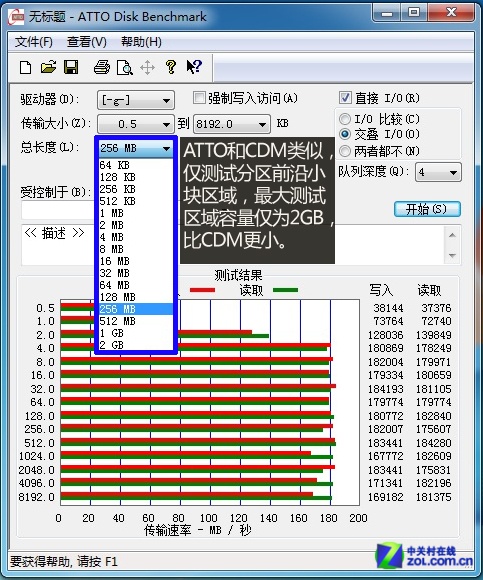
Task: Choose 256 KB from total length list
Action: pos(136,189)
